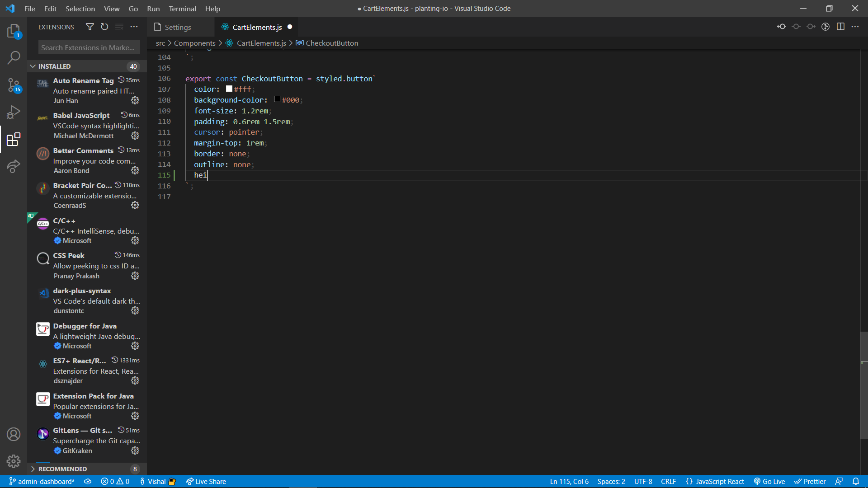868x488 pixels.
Task: Open the Better Comments extension settings gear
Action: pos(135,170)
